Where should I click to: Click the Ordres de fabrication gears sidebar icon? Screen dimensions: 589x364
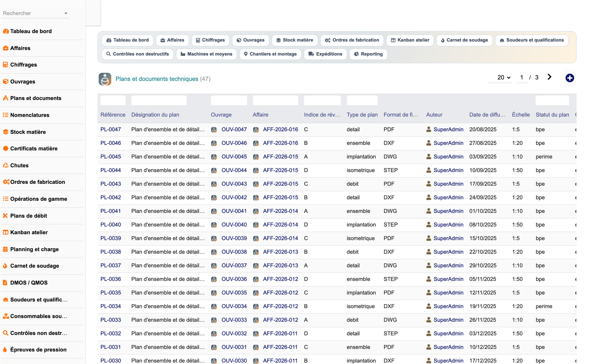click(x=6, y=182)
